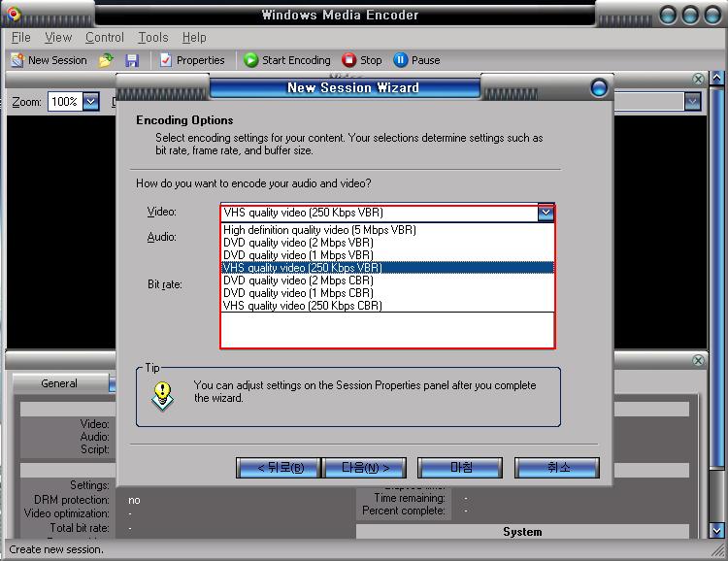This screenshot has height=561, width=728.
Task: Click the middle round button in the main title bar
Action: 690,15
